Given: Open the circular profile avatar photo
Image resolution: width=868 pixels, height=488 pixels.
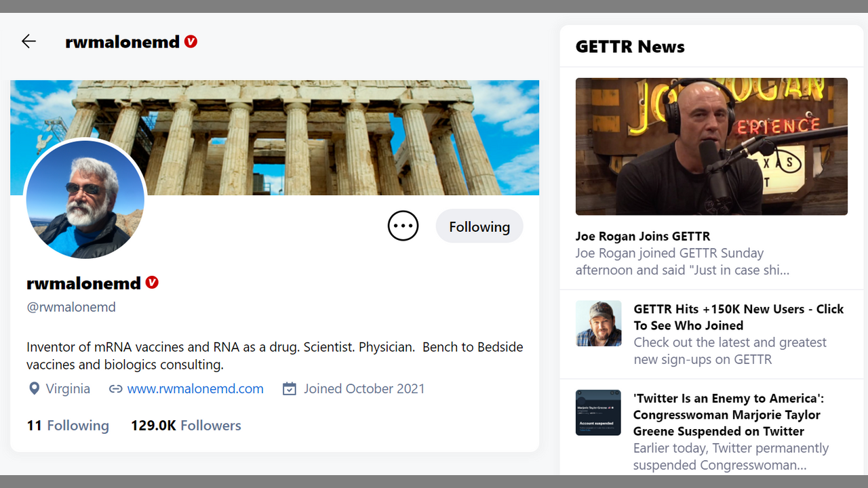Looking at the screenshot, I should pos(85,199).
